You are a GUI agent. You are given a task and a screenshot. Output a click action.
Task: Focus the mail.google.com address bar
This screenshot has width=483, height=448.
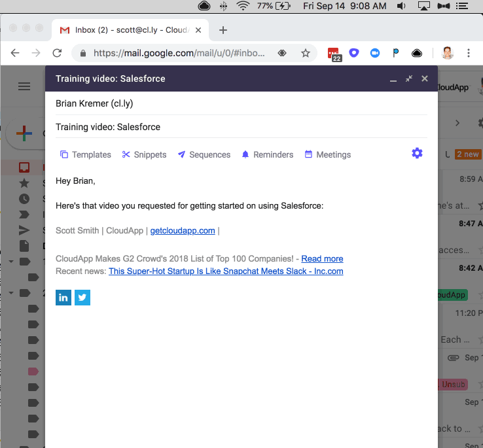[x=179, y=53]
